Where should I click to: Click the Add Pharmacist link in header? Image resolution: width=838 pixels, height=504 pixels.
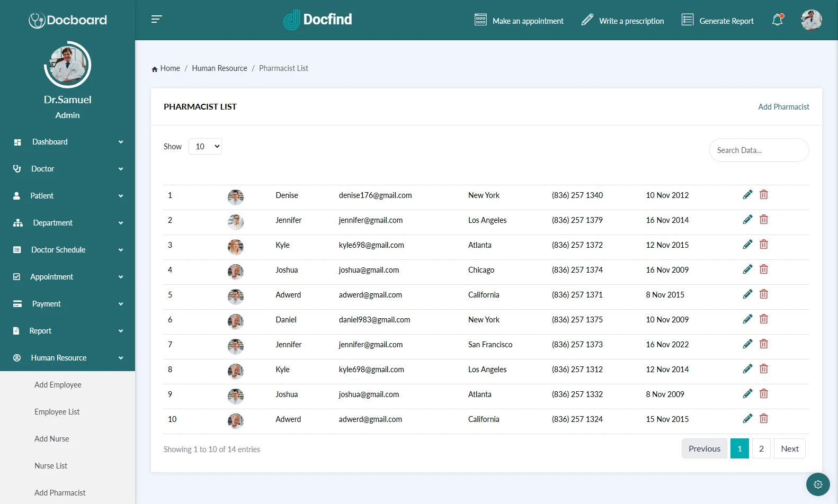tap(783, 107)
